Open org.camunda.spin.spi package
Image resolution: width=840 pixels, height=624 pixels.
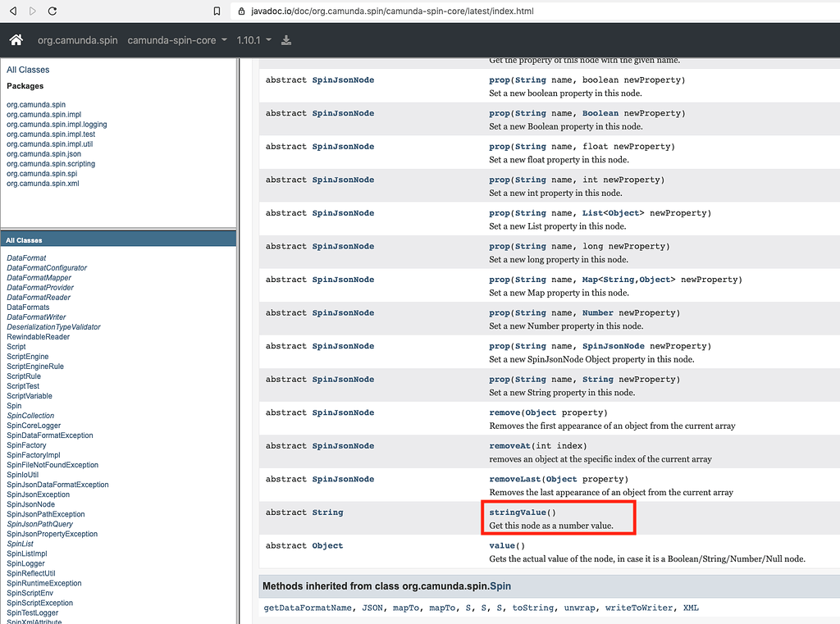42,174
